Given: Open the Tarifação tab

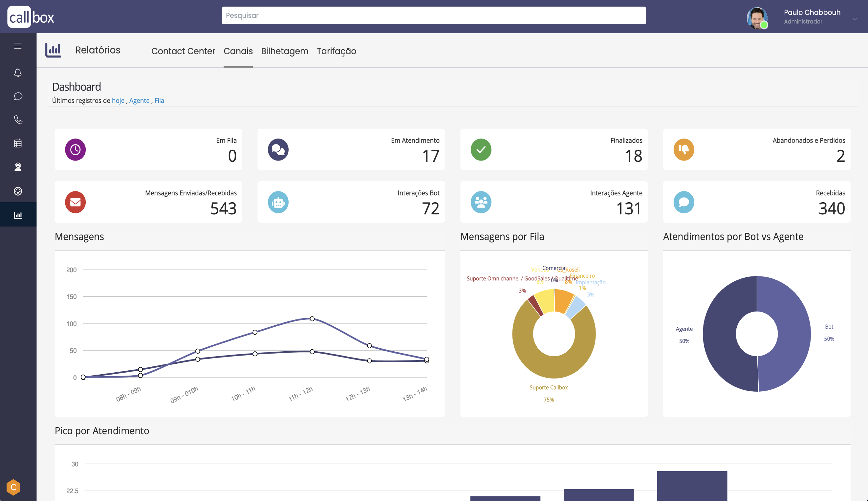Looking at the screenshot, I should click(336, 51).
